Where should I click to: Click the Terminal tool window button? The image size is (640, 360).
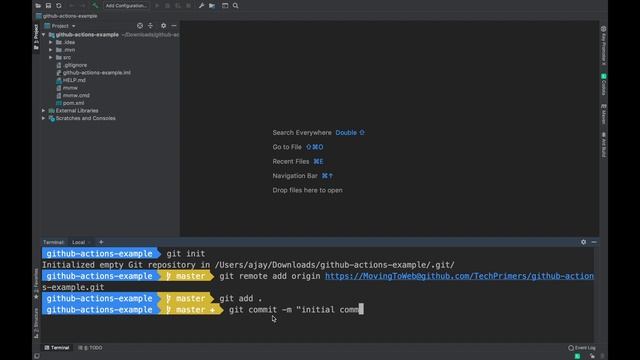pyautogui.click(x=57, y=348)
